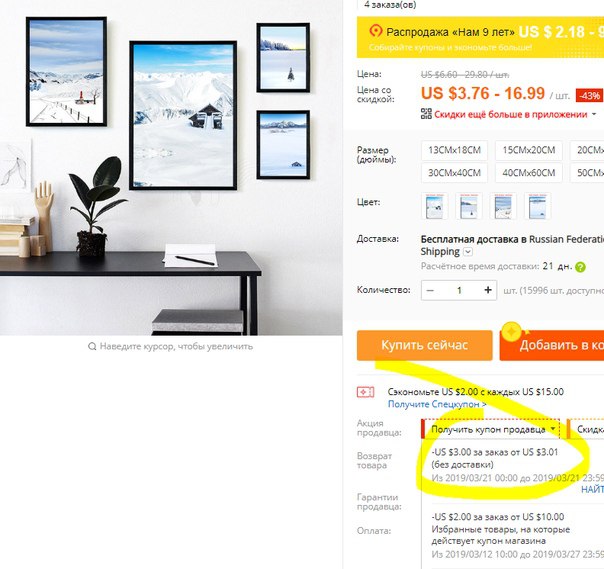The image size is (604, 569).
Task: Click the red coupon ticket icon
Action: (365, 392)
